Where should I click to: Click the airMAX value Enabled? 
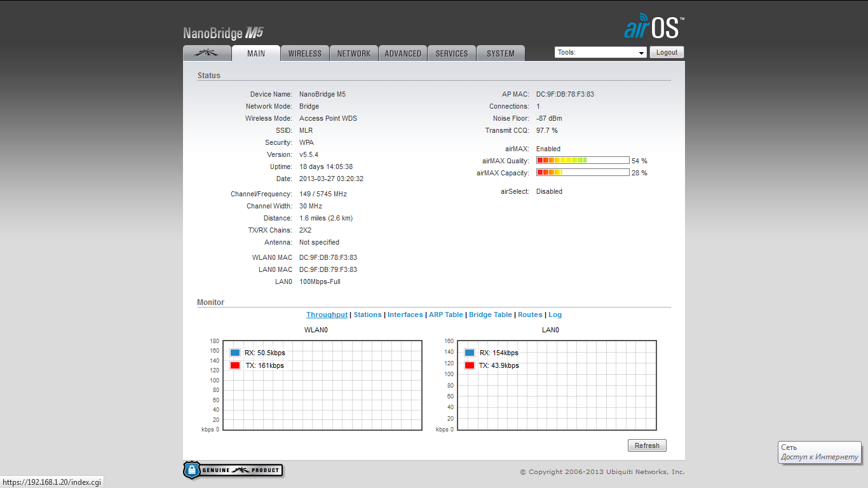point(548,149)
